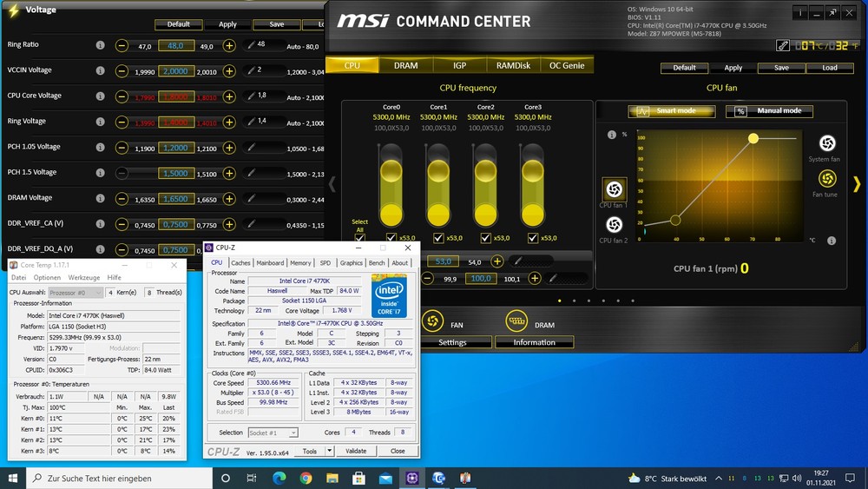Screen dimensions: 868x489
Task: Click the pencil edit icon for Ring Voltage
Action: [x=252, y=122]
